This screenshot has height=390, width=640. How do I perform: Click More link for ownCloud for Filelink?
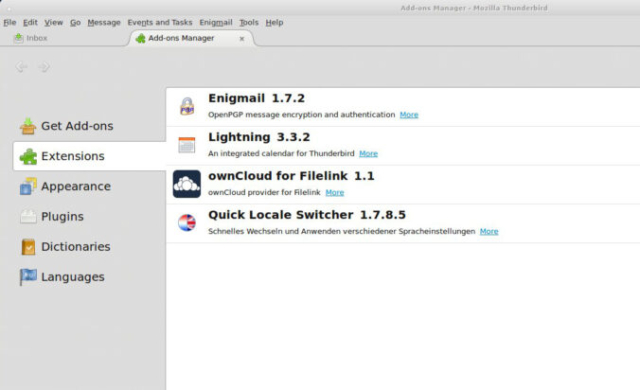click(x=335, y=192)
